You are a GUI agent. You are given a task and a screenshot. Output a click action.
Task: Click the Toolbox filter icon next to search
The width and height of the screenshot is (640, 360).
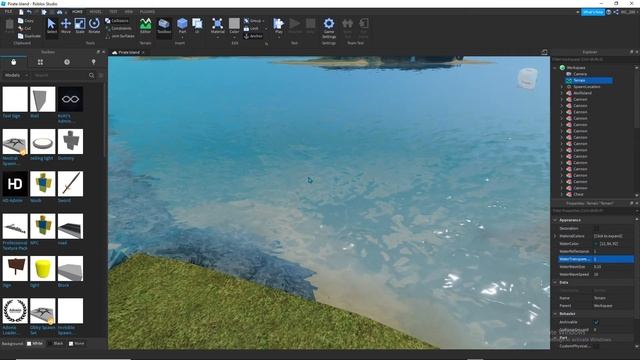tap(101, 75)
